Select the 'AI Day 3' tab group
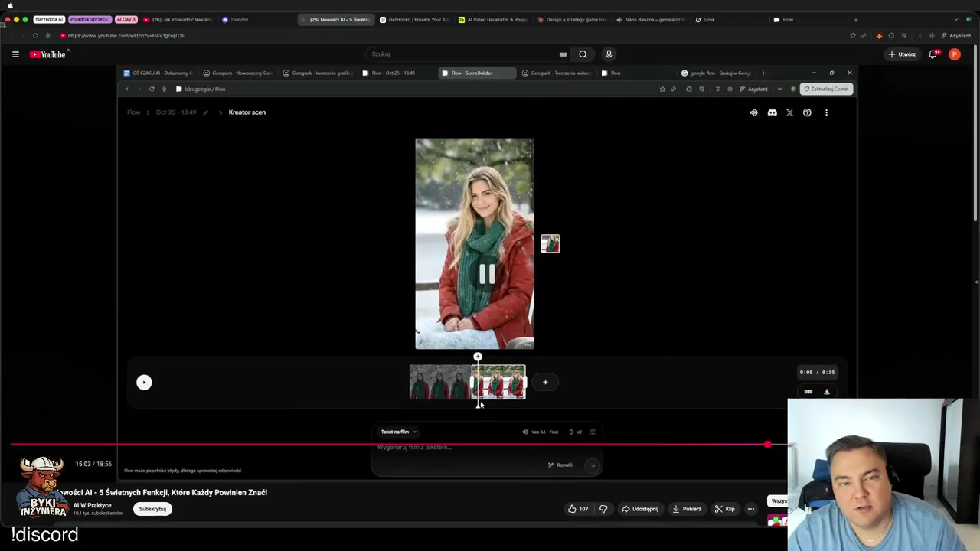 tap(126, 20)
